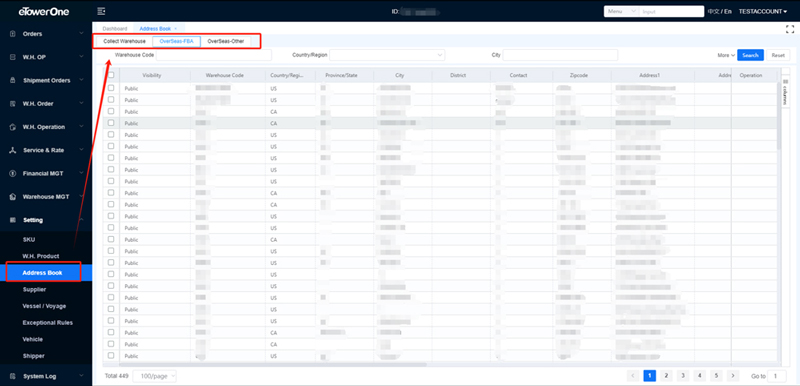Open W.H. Product menu item
This screenshot has width=800, height=386.
click(x=41, y=256)
